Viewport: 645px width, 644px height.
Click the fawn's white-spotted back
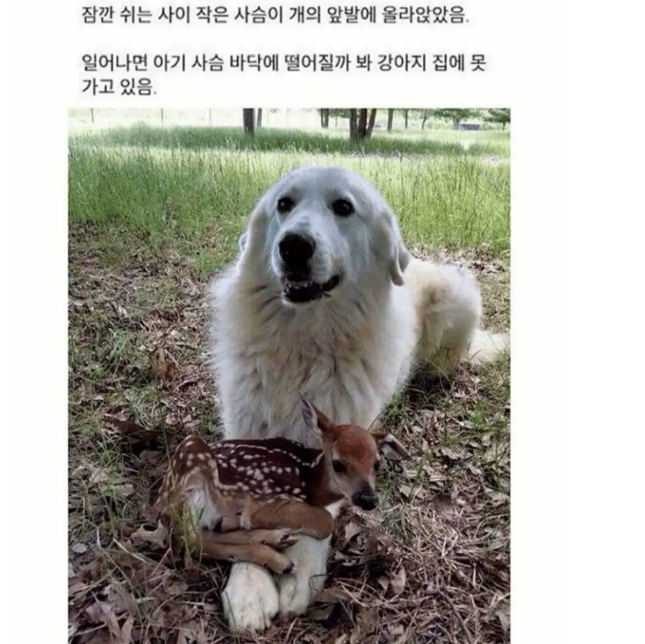(255, 464)
